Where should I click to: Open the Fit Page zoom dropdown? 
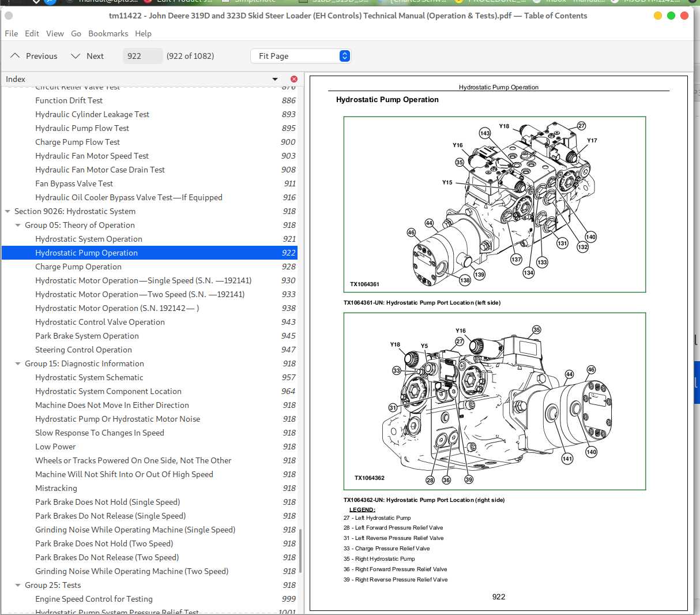click(301, 56)
